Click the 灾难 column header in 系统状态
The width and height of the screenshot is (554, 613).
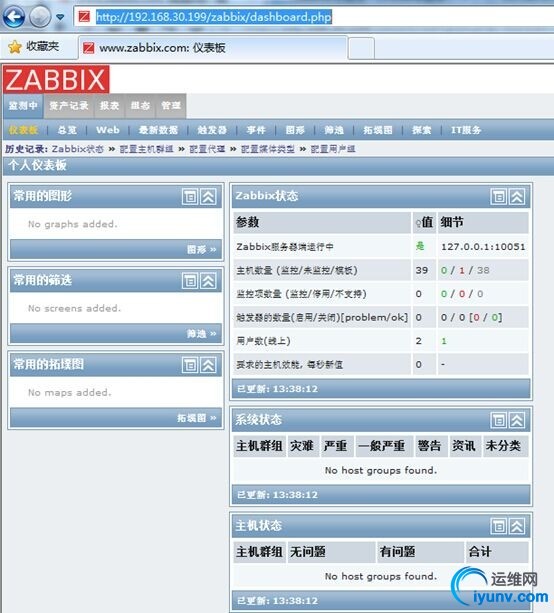(x=301, y=446)
